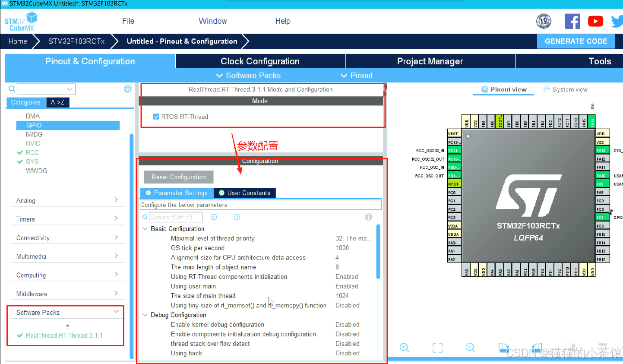Collapse the Software Packs category
This screenshot has height=364, width=623.
(67, 312)
